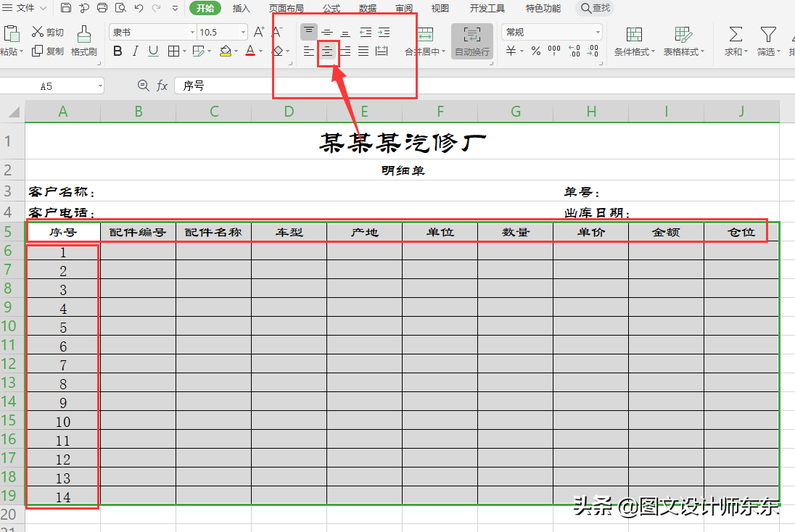Viewport: 795px width, 532px height.
Task: Switch to the 开发工具 Developer tab
Action: tap(487, 8)
